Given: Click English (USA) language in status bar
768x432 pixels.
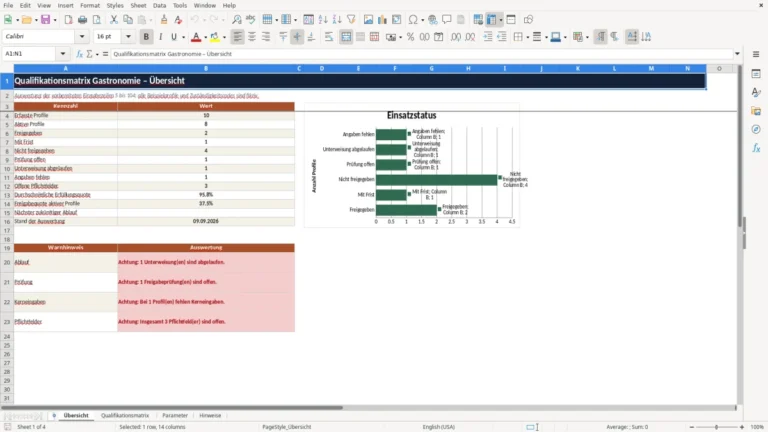Looking at the screenshot, I should 438,427.
